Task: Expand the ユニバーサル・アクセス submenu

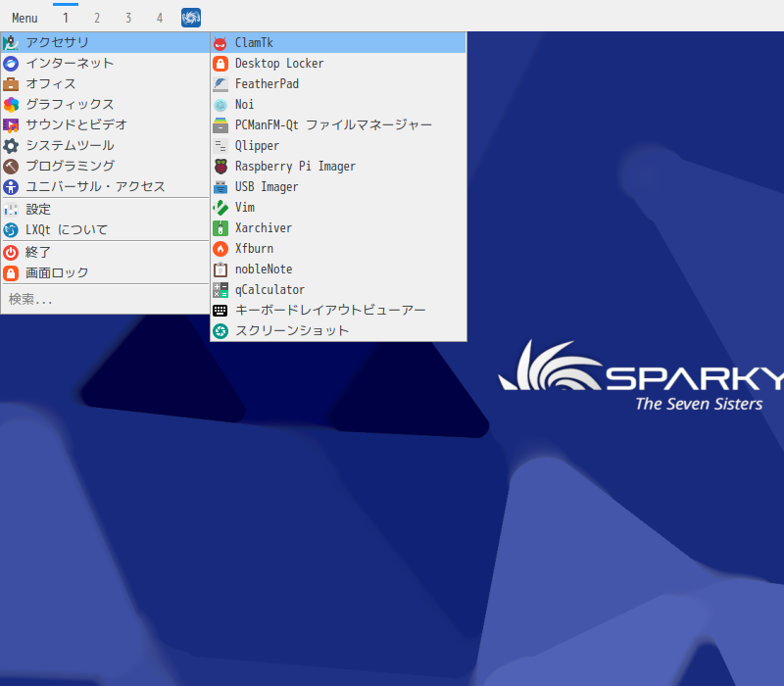Action: pyautogui.click(x=105, y=187)
